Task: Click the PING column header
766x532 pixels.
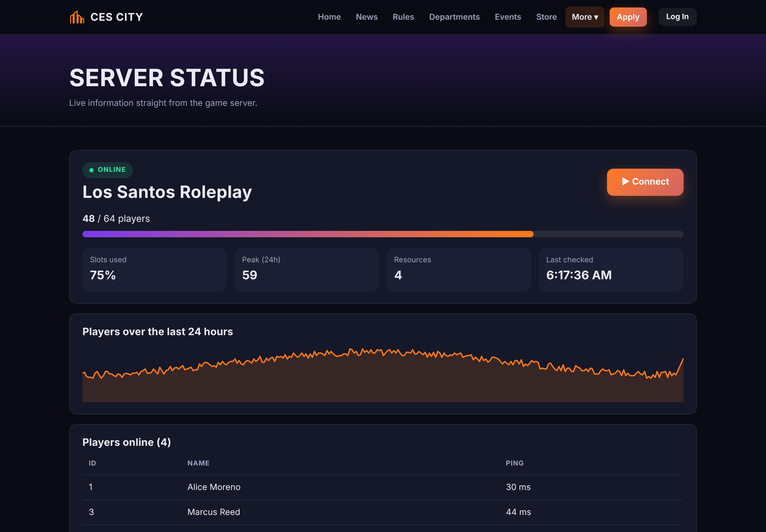Action: [x=515, y=463]
